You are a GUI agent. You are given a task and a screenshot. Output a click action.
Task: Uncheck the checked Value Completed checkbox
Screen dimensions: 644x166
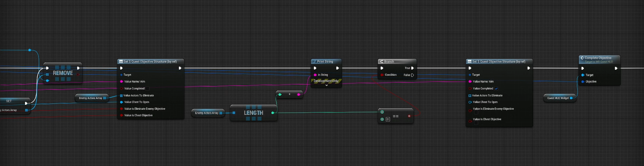[x=496, y=89]
